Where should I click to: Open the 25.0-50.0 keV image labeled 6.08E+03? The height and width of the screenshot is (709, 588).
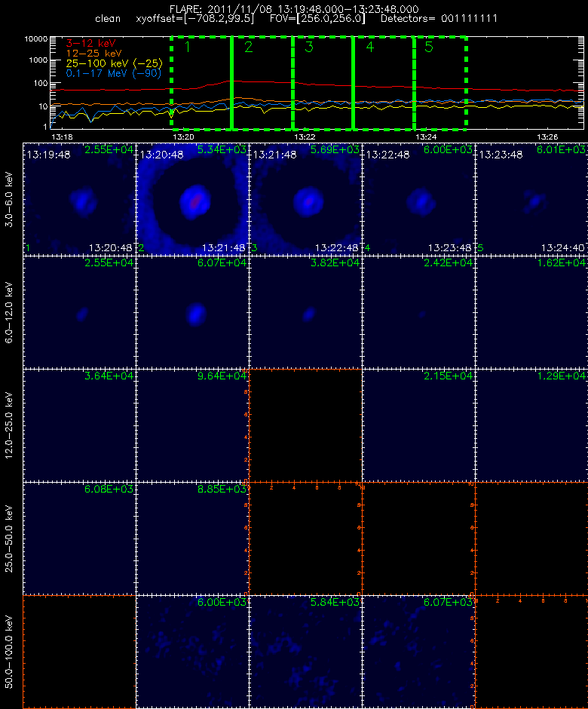tap(79, 539)
